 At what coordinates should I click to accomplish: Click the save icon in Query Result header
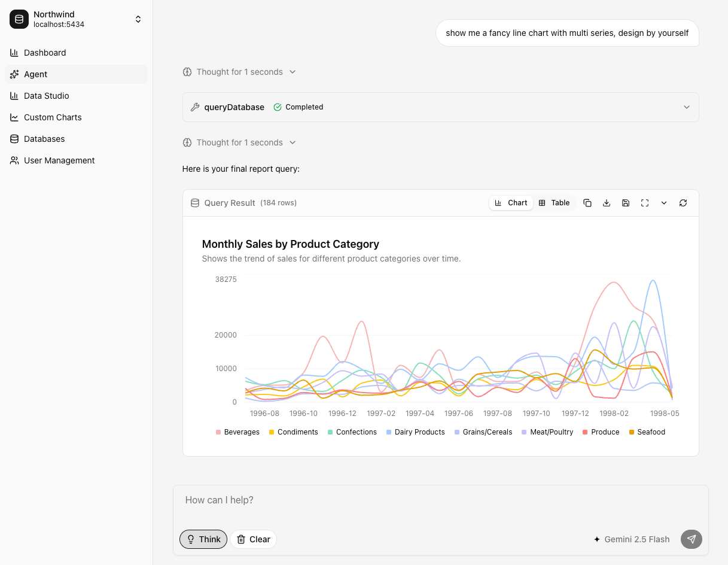click(626, 203)
